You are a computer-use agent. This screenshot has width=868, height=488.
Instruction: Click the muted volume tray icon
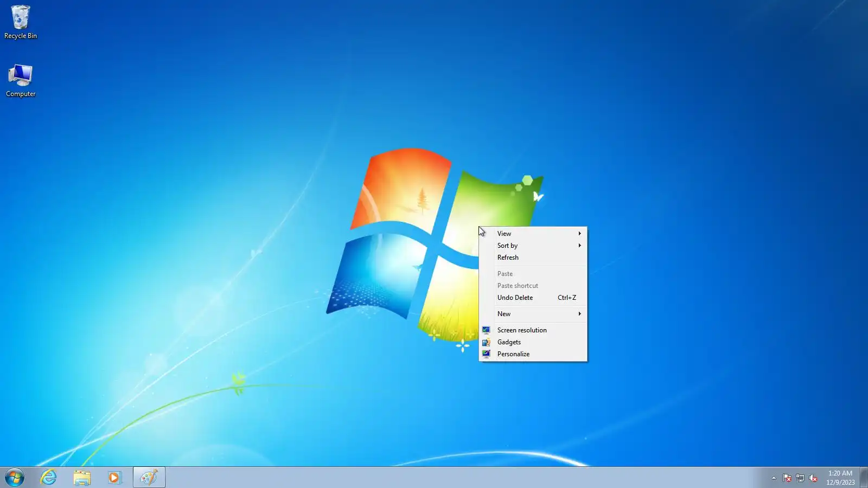[x=813, y=478]
